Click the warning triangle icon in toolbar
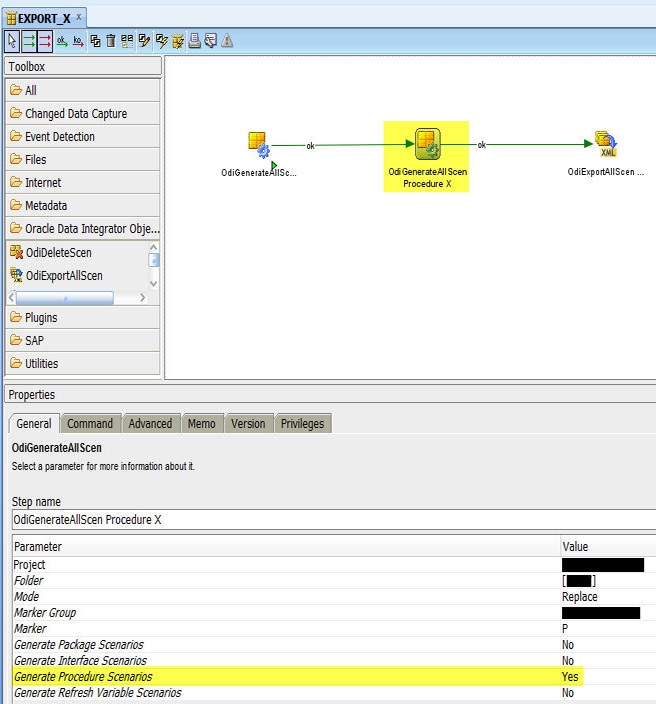This screenshot has height=704, width=656. click(227, 41)
